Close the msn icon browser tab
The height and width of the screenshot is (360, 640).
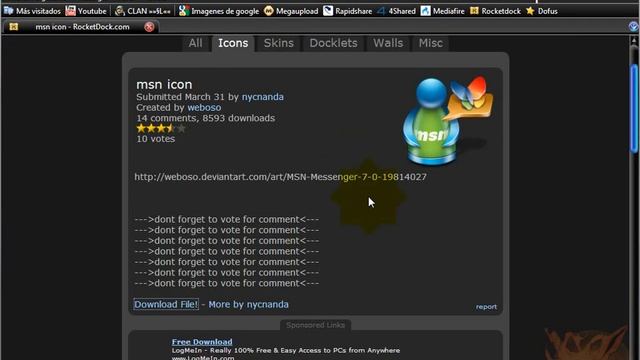[x=149, y=27]
